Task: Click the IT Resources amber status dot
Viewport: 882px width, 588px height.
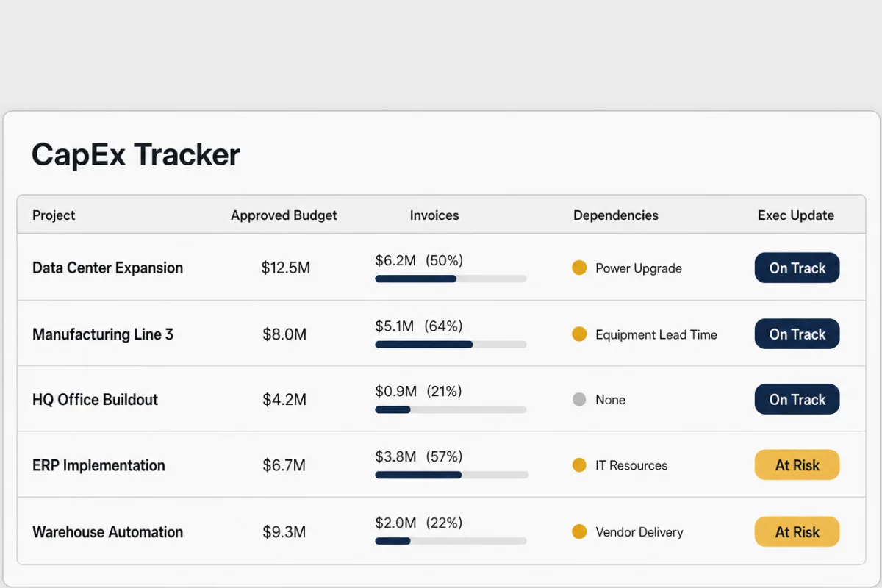Action: point(579,465)
